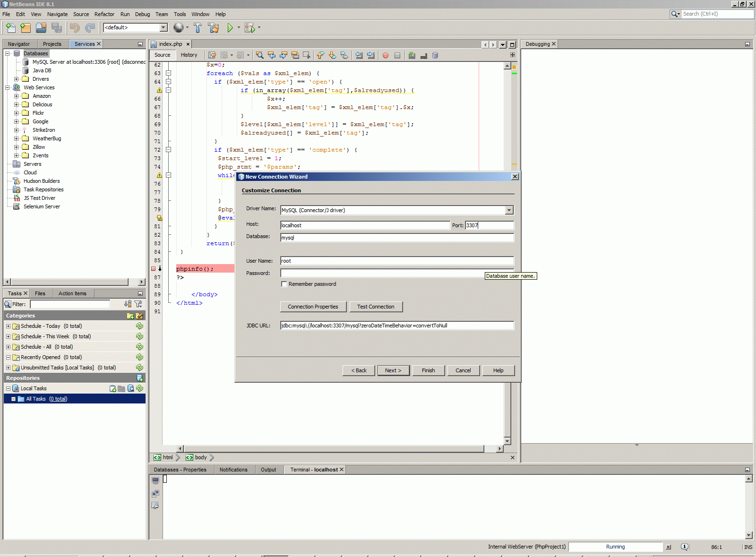Click the Shift Line Left icon
Screen dimensions: 756x557
click(x=359, y=55)
